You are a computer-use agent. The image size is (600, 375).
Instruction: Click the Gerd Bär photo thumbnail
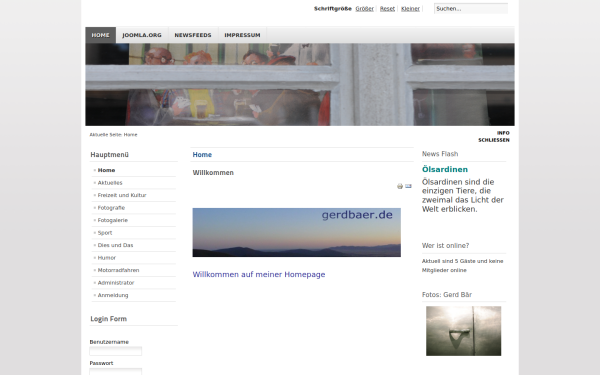[463, 331]
